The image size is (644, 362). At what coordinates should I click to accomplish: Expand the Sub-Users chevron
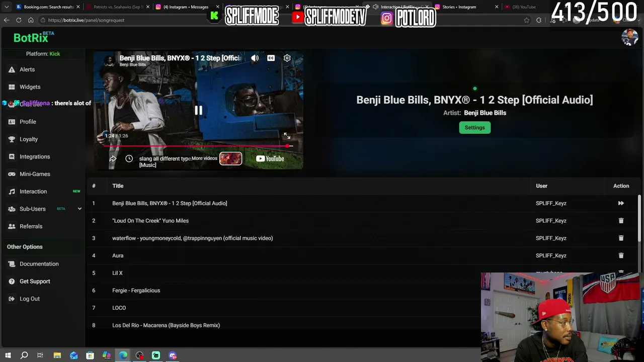pos(79,209)
